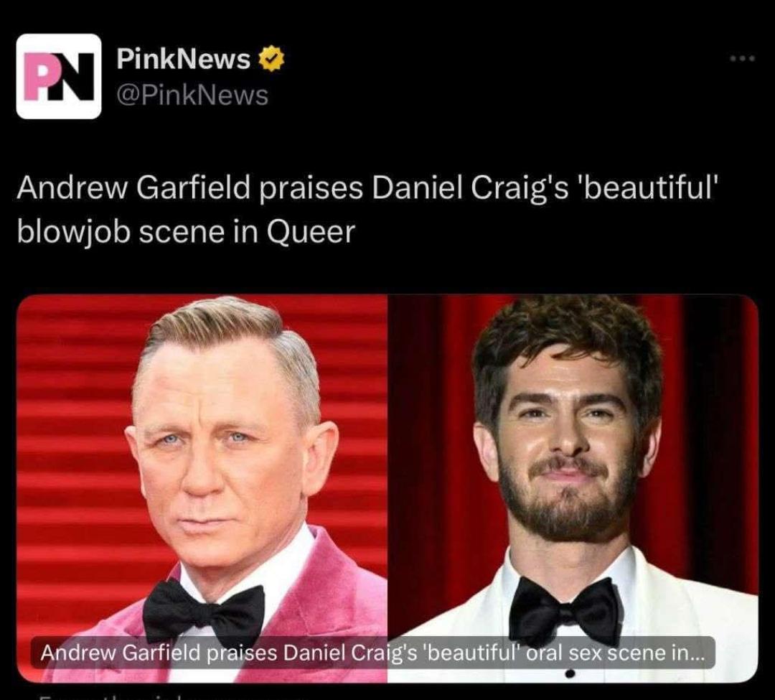The image size is (775, 700).
Task: Select the tweet text starting 'Andrew Garfield praises'
Action: (366, 210)
